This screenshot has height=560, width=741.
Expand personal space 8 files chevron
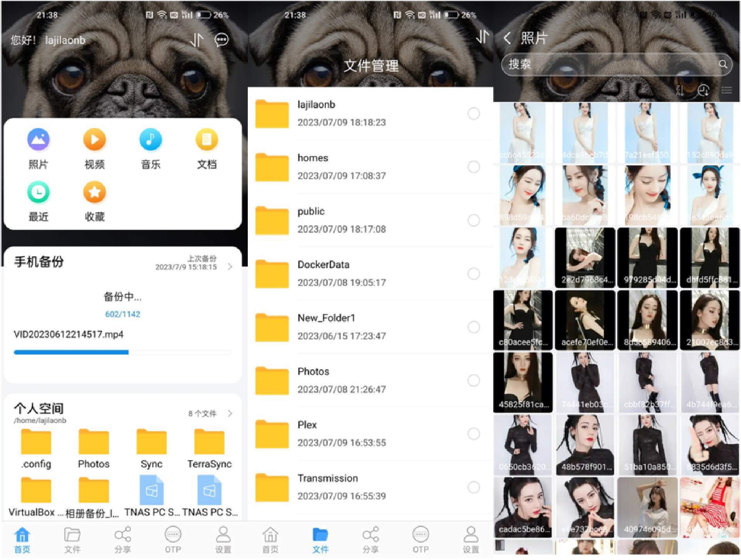click(230, 414)
